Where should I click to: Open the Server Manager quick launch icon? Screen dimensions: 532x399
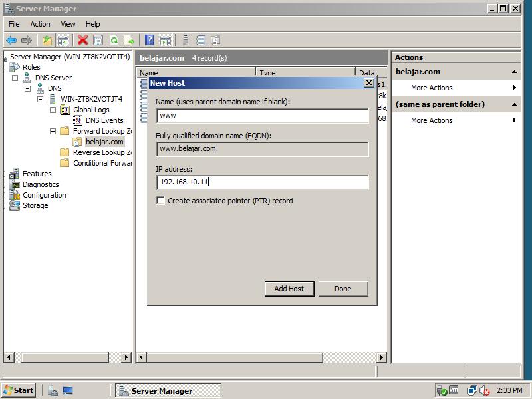pyautogui.click(x=53, y=391)
